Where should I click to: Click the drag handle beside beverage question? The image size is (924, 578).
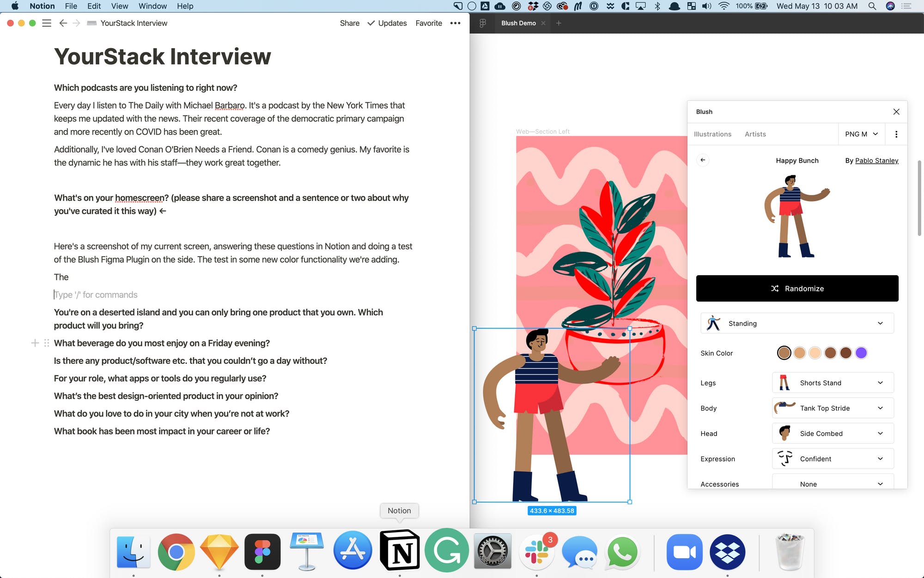coord(47,343)
